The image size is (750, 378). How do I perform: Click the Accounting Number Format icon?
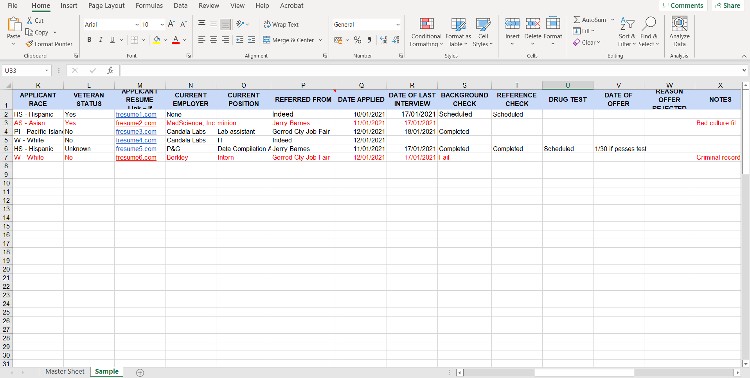(x=338, y=40)
